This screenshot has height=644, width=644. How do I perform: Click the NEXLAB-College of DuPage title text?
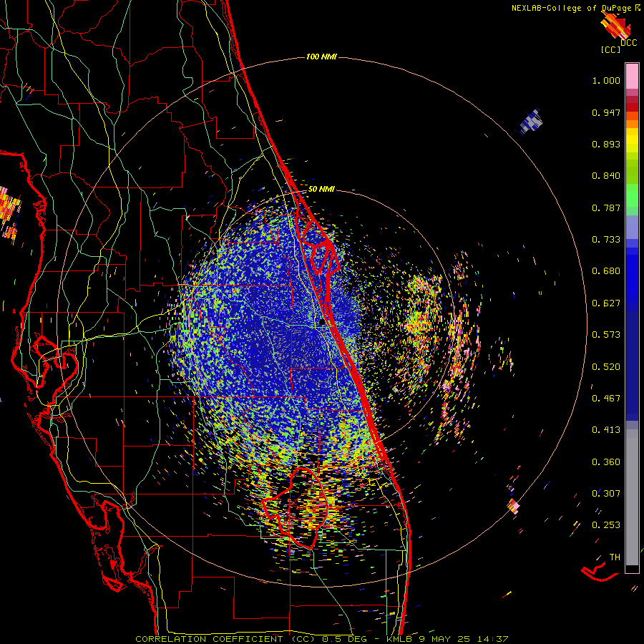tap(576, 8)
